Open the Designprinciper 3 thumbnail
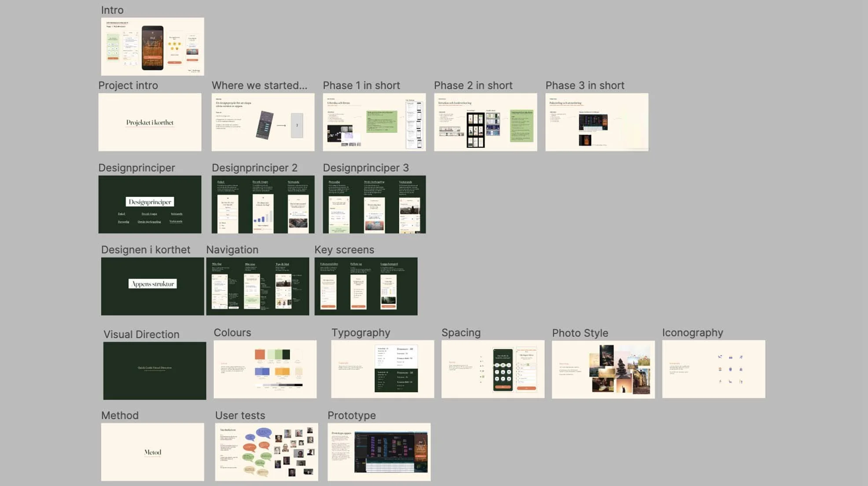Screen dimensions: 868x486 [374, 204]
